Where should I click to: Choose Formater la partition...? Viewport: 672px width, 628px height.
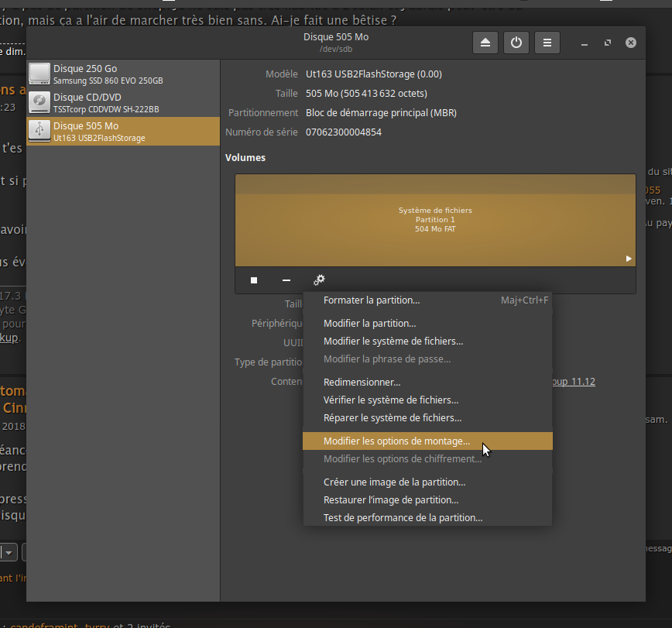(x=372, y=300)
